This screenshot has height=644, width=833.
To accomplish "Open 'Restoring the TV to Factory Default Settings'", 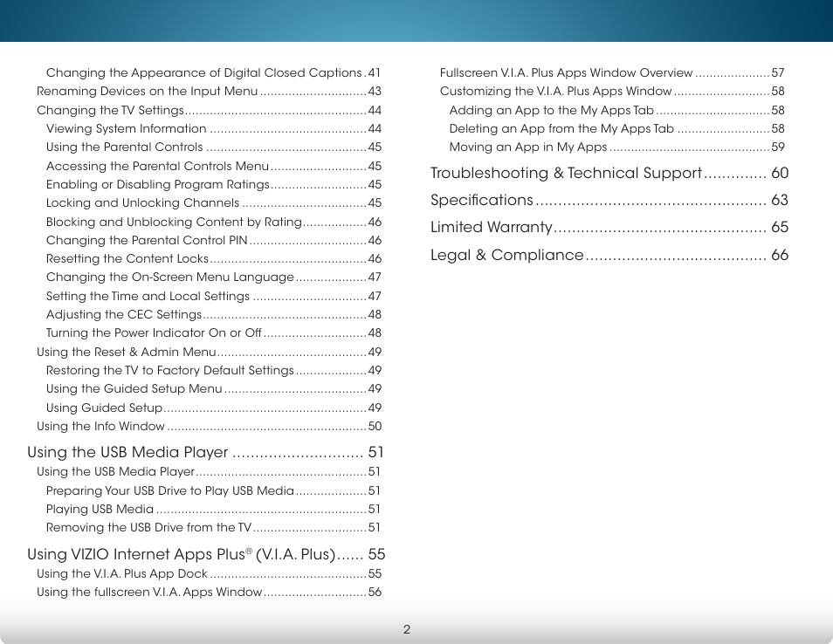I will (214, 370).
